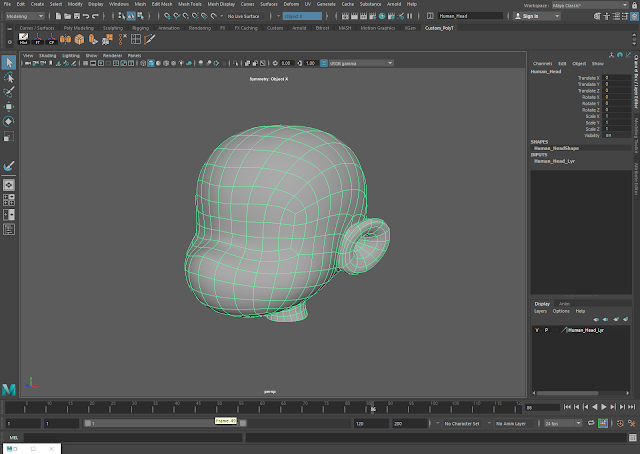Click the Hist shelf icon

click(x=24, y=38)
